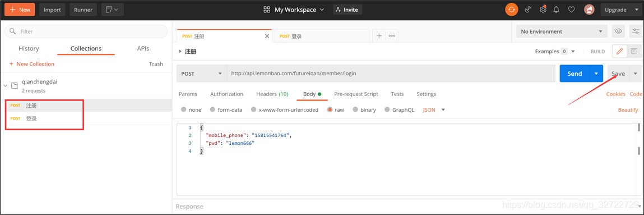Click the sidebar Filter field
The width and height of the screenshot is (644, 215).
[86, 31]
